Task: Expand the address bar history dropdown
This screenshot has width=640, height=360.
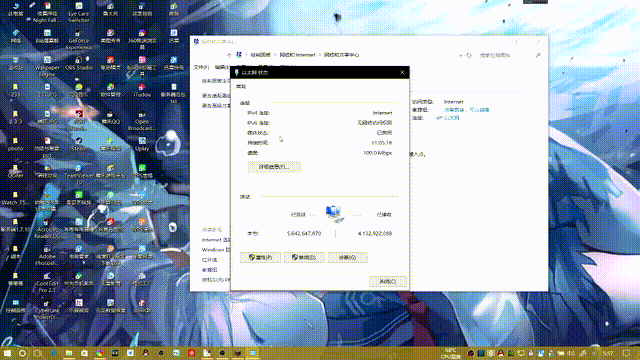Action: [460, 55]
